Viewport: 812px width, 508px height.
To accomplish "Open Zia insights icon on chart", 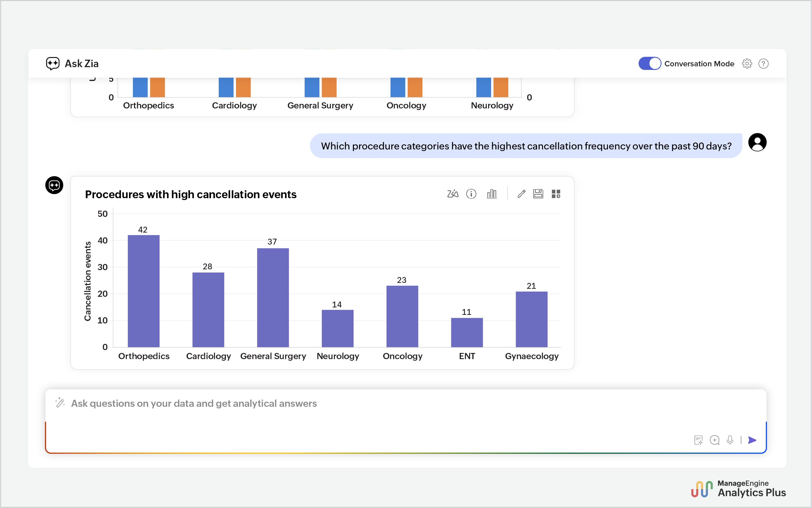I will (x=453, y=194).
